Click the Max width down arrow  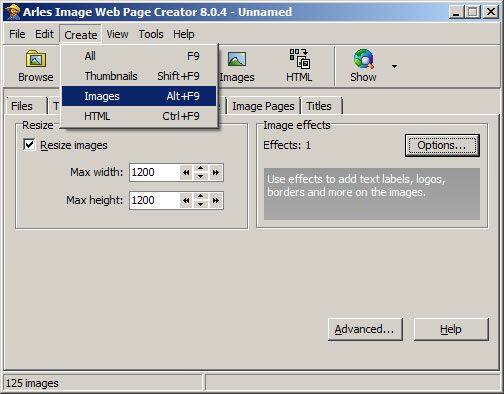pos(201,177)
